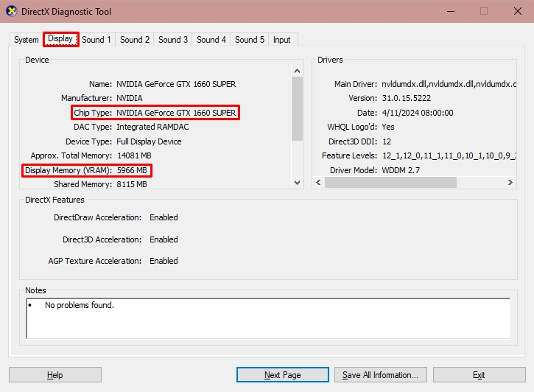Select the Display tab
Screen dimensions: 534x392
click(x=60, y=39)
